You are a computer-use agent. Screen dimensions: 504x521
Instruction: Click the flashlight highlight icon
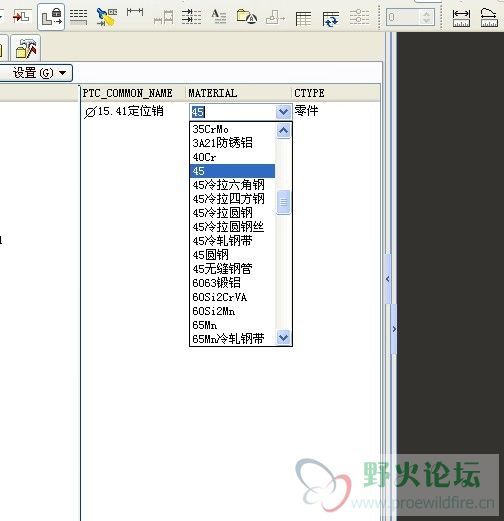point(107,17)
